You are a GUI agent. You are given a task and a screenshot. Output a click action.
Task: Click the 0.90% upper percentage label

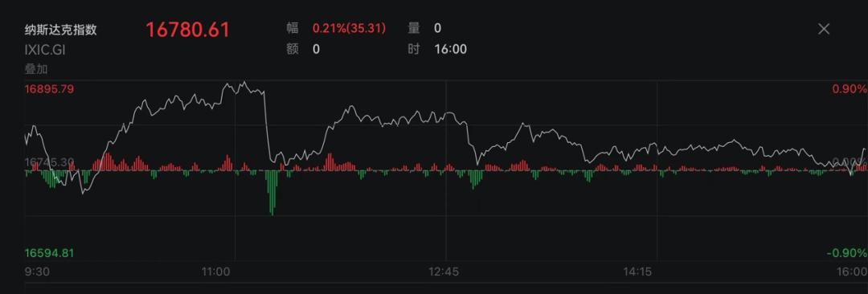(x=850, y=89)
